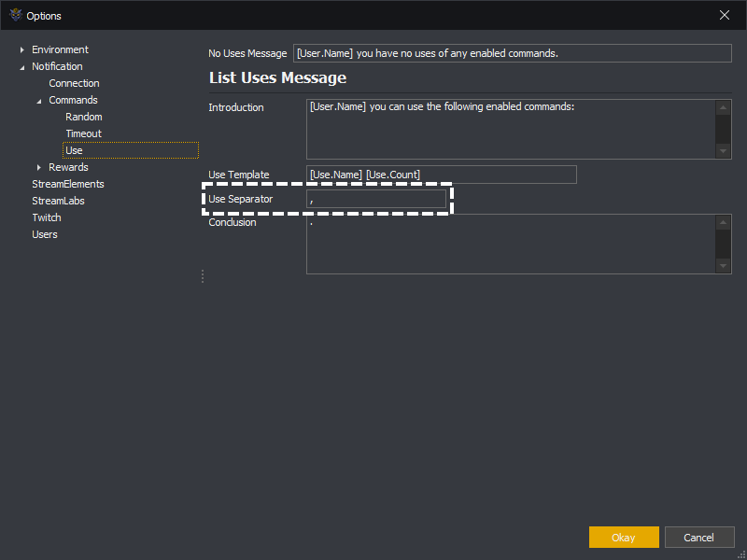Click the panel splitter grip dots

(203, 276)
